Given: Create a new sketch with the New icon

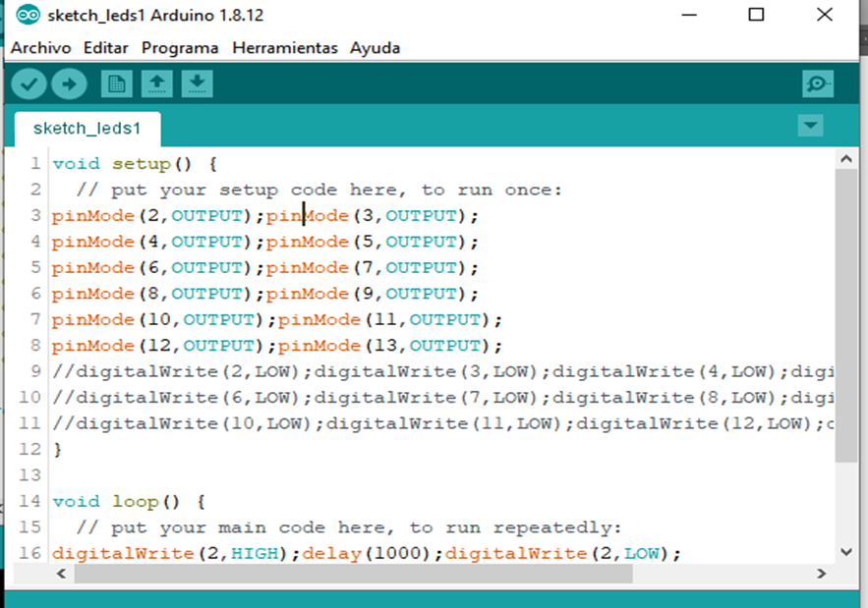Looking at the screenshot, I should tap(116, 84).
